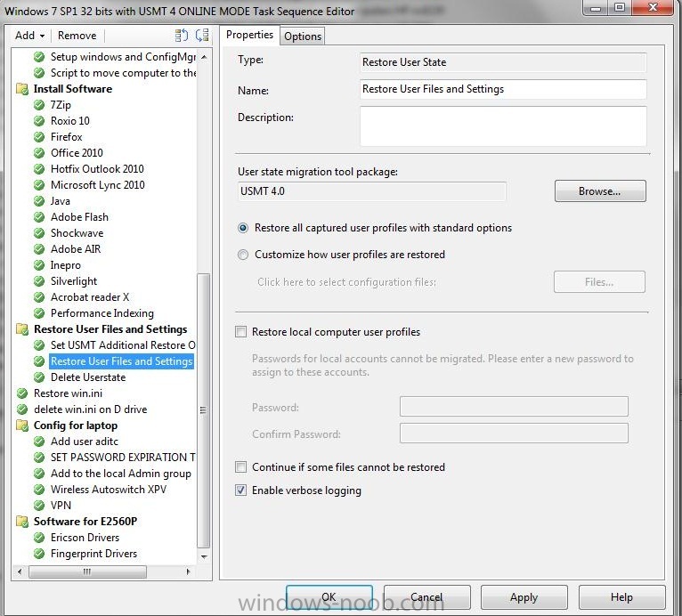Untick Enable verbose logging checkbox
682x616 pixels.
[241, 490]
